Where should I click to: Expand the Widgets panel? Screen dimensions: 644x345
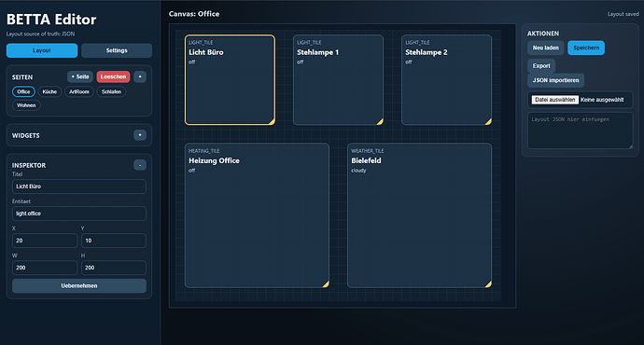pos(140,135)
